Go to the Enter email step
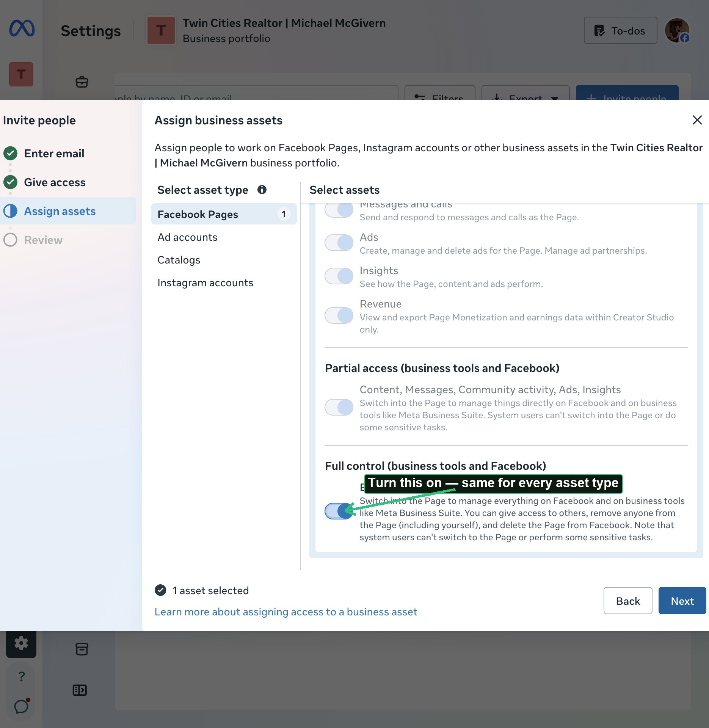 click(x=68, y=154)
